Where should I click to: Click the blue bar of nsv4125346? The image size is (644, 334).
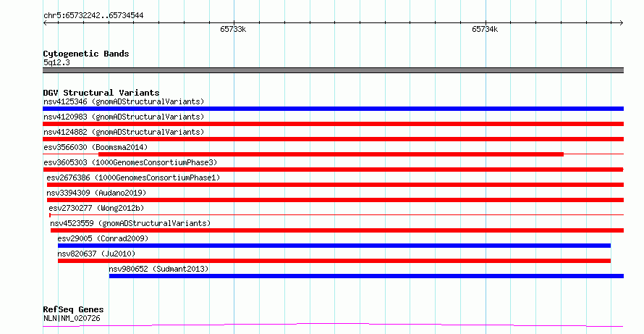(x=333, y=109)
